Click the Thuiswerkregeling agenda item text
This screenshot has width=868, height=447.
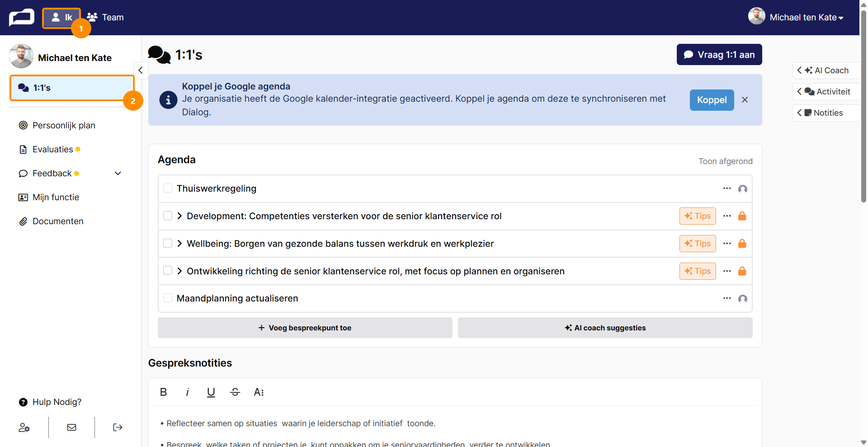[x=216, y=188]
